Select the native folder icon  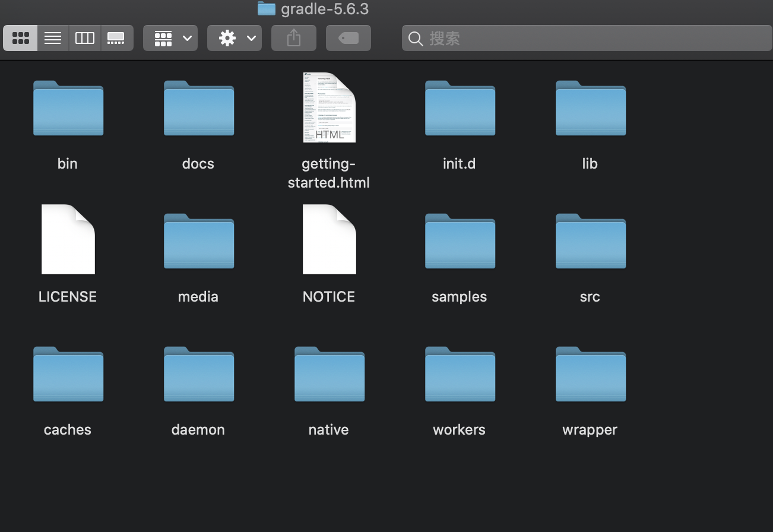click(x=330, y=374)
